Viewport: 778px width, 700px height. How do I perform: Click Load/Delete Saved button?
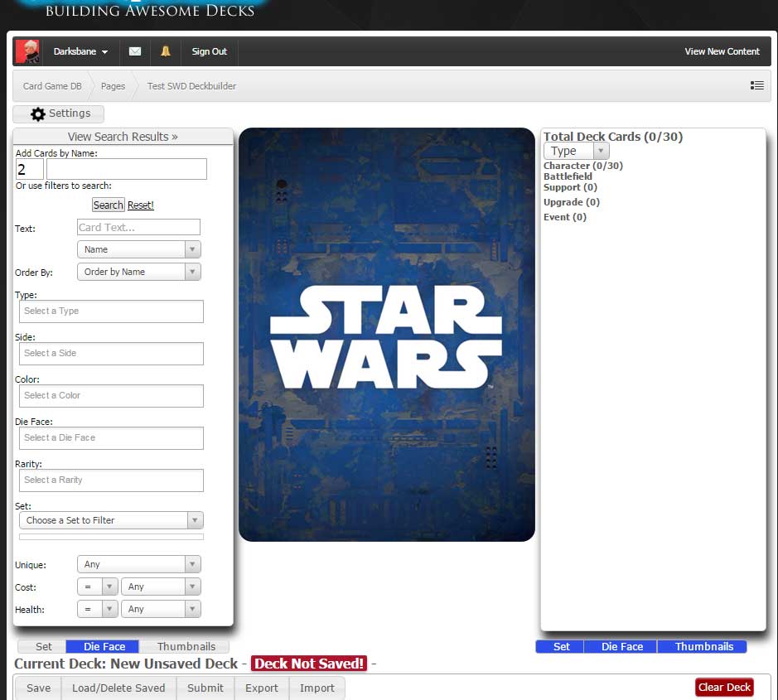tap(118, 688)
